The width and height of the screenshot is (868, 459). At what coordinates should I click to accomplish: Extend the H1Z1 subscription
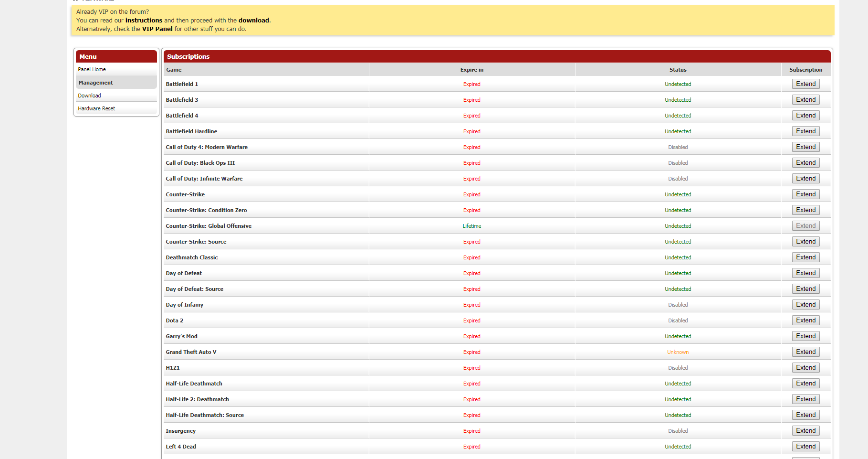[x=806, y=368]
